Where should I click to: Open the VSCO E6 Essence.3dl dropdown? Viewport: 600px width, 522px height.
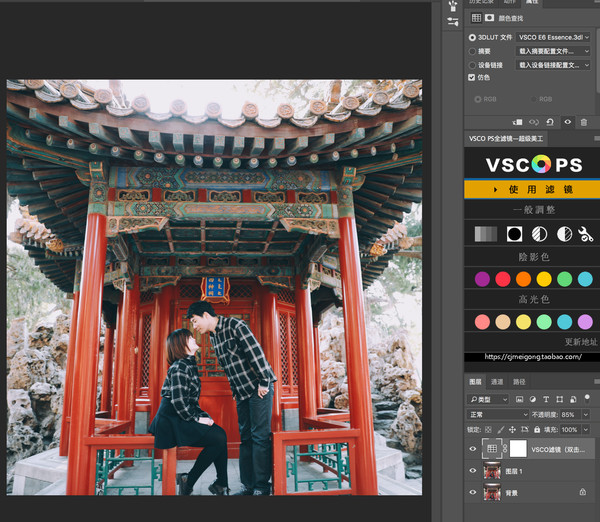click(557, 37)
